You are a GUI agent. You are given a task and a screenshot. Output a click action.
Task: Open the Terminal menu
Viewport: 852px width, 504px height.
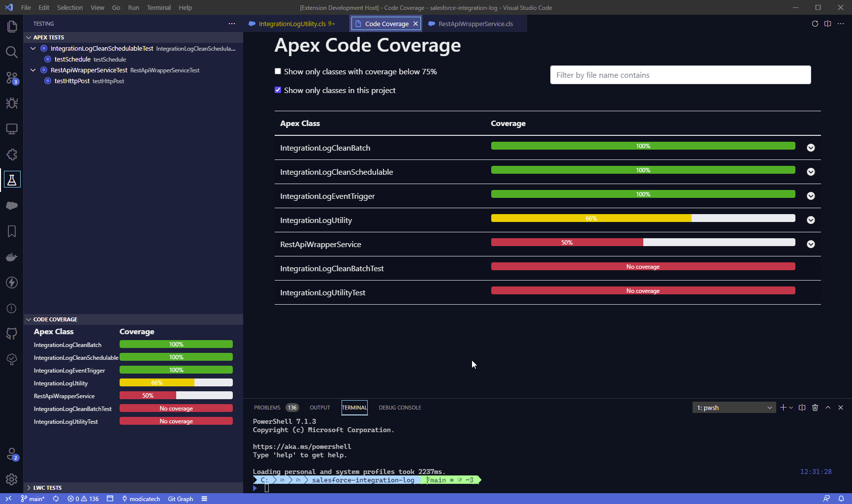[x=158, y=7]
